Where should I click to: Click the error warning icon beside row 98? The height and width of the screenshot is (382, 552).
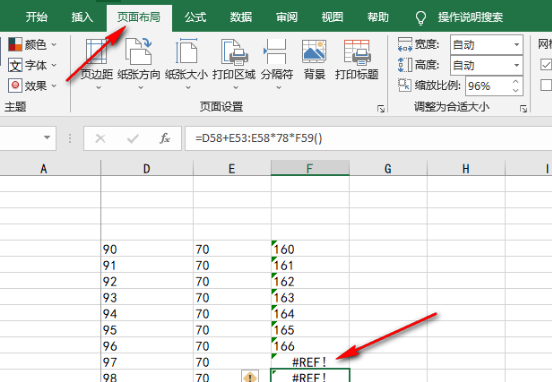[x=250, y=377]
